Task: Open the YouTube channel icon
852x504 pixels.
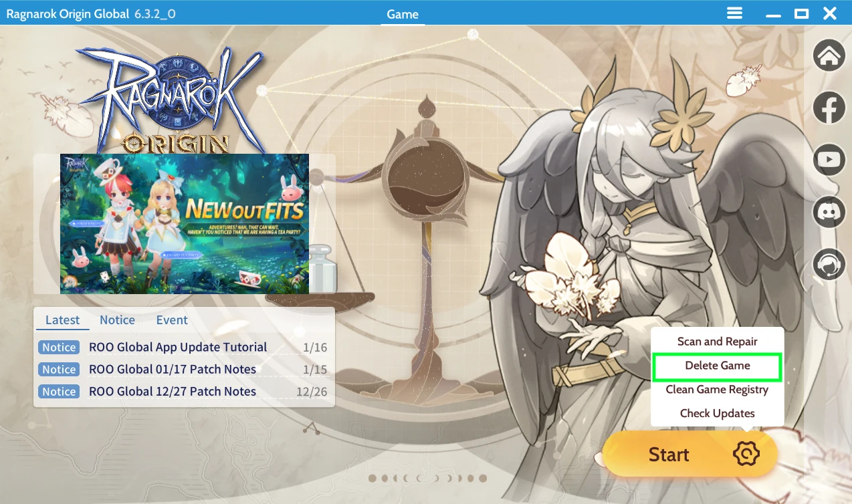Action: click(x=829, y=160)
